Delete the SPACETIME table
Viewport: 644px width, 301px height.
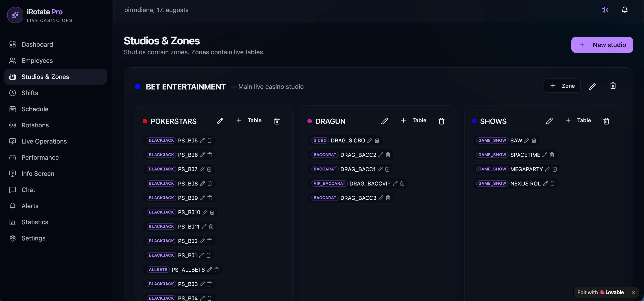pos(552,155)
